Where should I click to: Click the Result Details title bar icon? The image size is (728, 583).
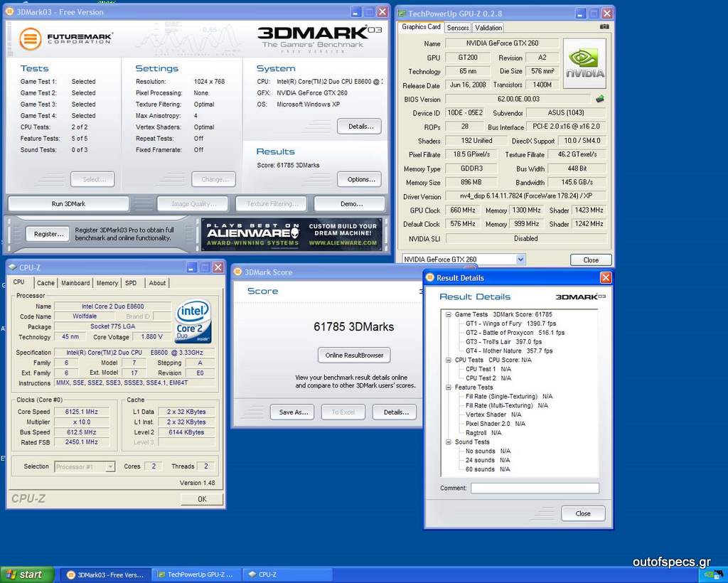point(430,277)
